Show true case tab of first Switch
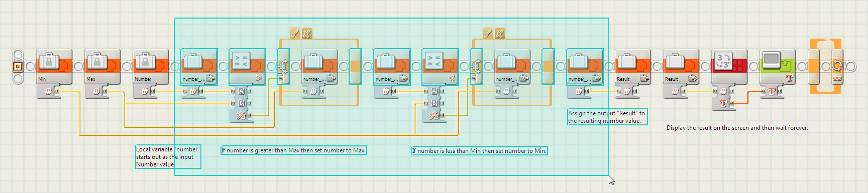 click(x=295, y=34)
